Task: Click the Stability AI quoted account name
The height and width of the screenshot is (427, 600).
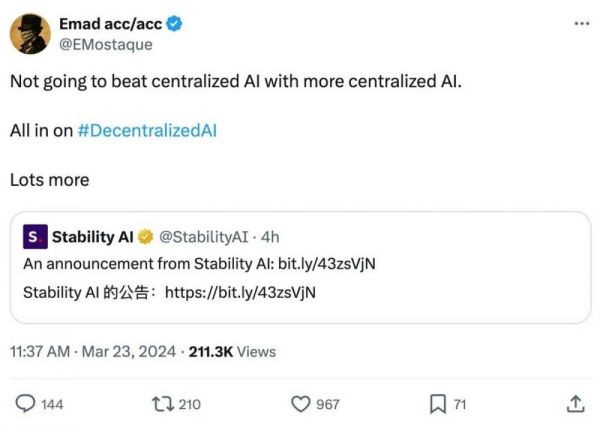Action: [92, 237]
